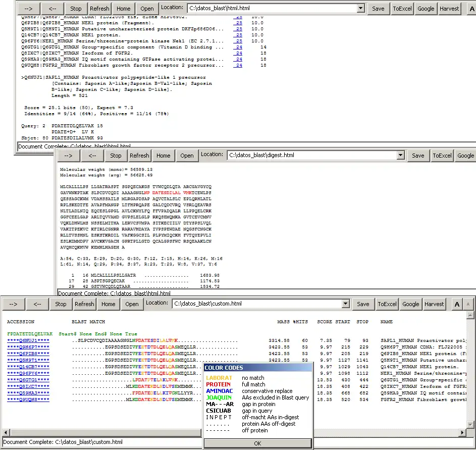Click score link 24 for FGFR2_HUMAN

238,65
